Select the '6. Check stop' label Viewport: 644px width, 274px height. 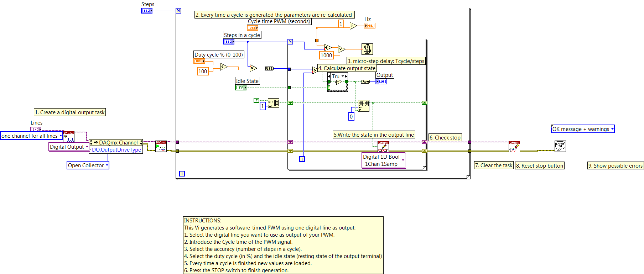click(445, 138)
